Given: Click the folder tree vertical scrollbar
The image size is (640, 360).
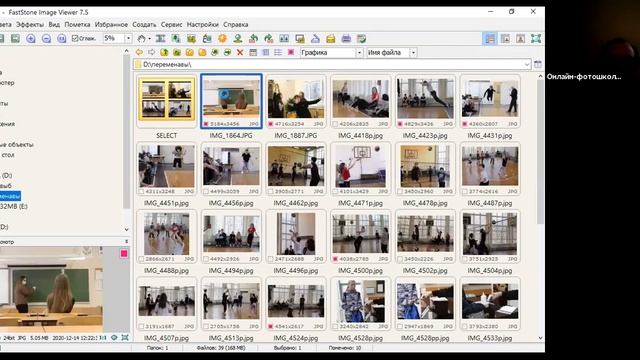Looking at the screenshot, I should (x=127, y=131).
